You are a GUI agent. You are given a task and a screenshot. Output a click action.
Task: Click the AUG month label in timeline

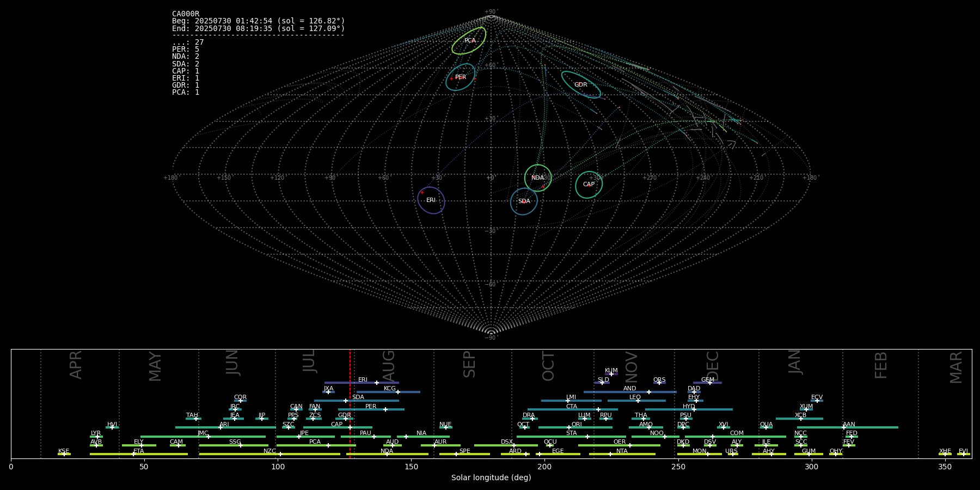click(x=389, y=365)
